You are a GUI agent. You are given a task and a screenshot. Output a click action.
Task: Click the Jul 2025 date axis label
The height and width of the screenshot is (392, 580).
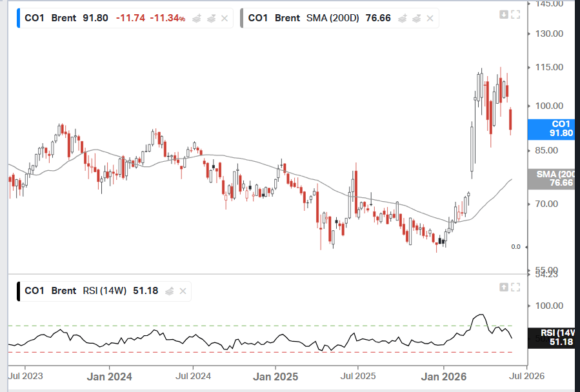[358, 377]
